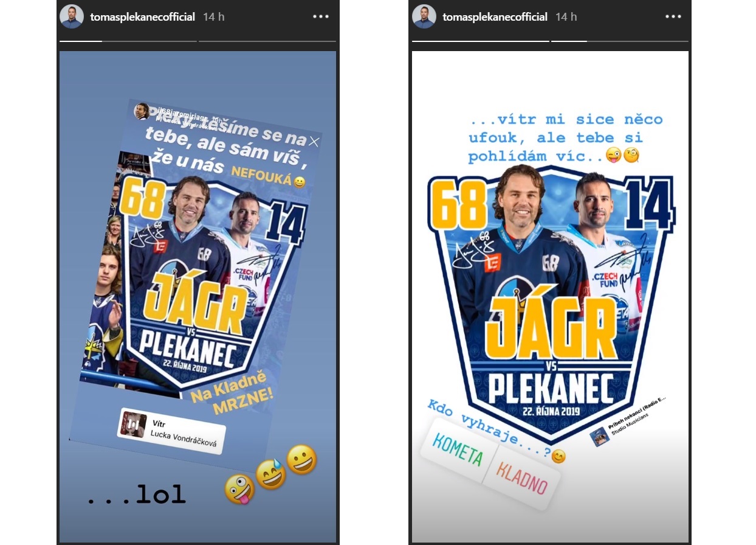The height and width of the screenshot is (545, 756).
Task: Click the right story profile avatar
Action: click(424, 17)
